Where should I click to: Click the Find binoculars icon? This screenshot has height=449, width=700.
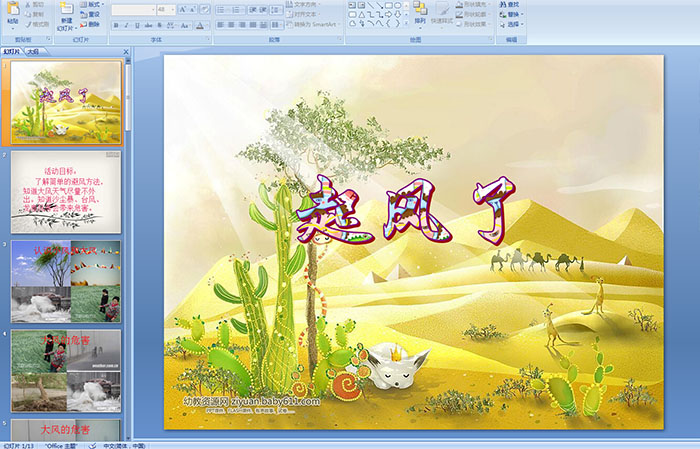[x=503, y=4]
